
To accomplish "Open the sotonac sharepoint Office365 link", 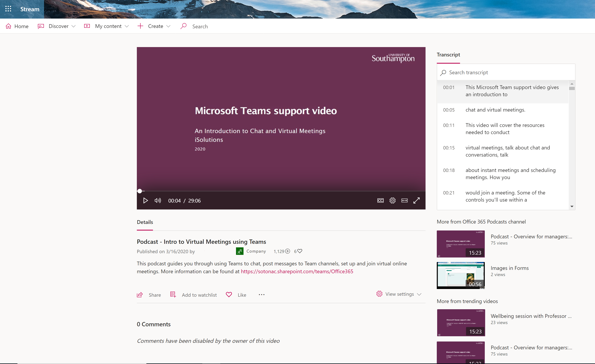I will 297,271.
